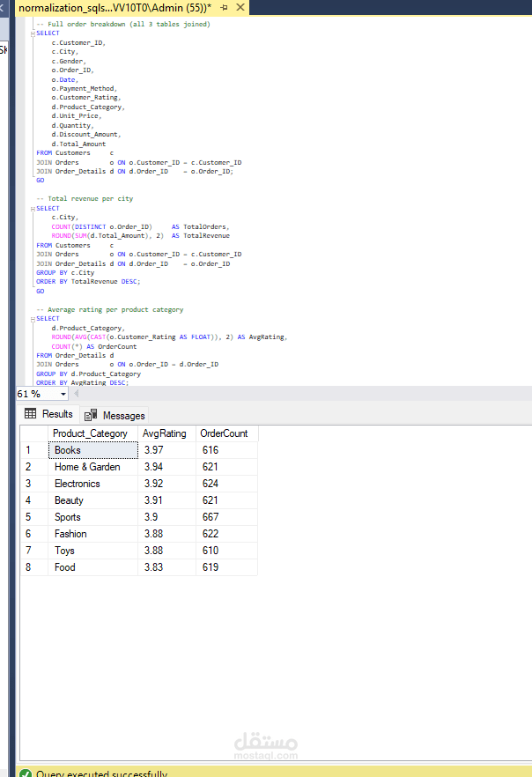The width and height of the screenshot is (532, 777).
Task: Click AvgRating value 3.94
Action: 167,467
